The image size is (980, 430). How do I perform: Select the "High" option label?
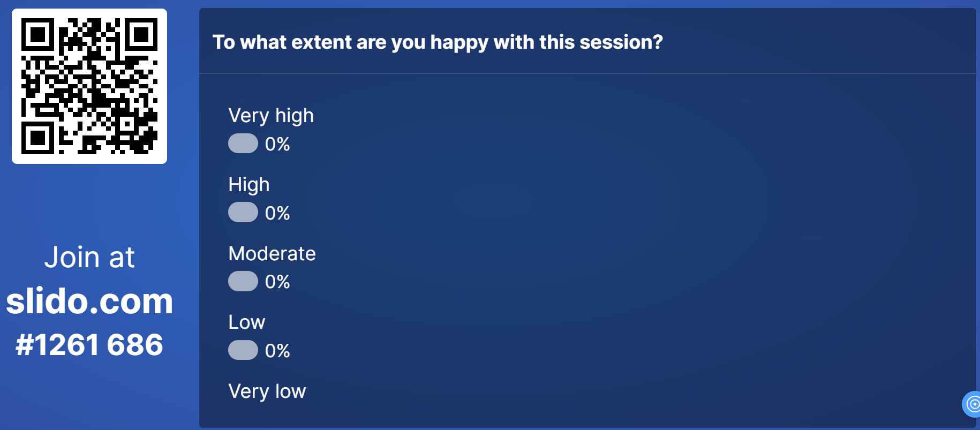tap(249, 185)
